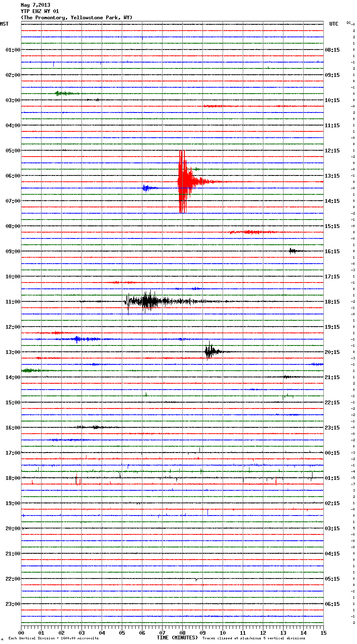Select the '14:00' MST time label
This screenshot has width=357, height=644.
coord(13,377)
